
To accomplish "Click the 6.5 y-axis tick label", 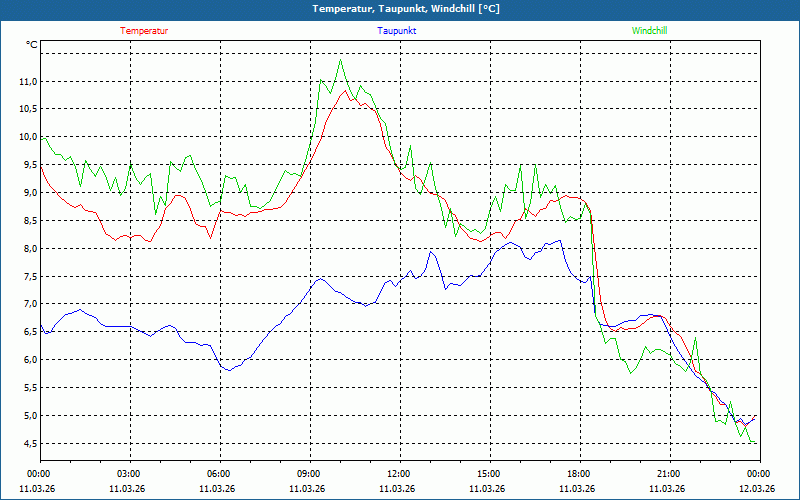I will [29, 332].
